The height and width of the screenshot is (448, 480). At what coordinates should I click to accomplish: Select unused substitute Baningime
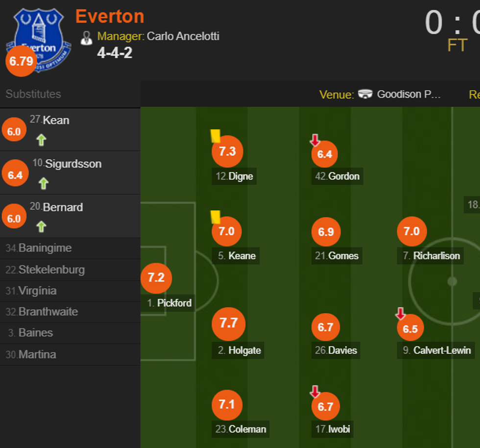tap(45, 248)
